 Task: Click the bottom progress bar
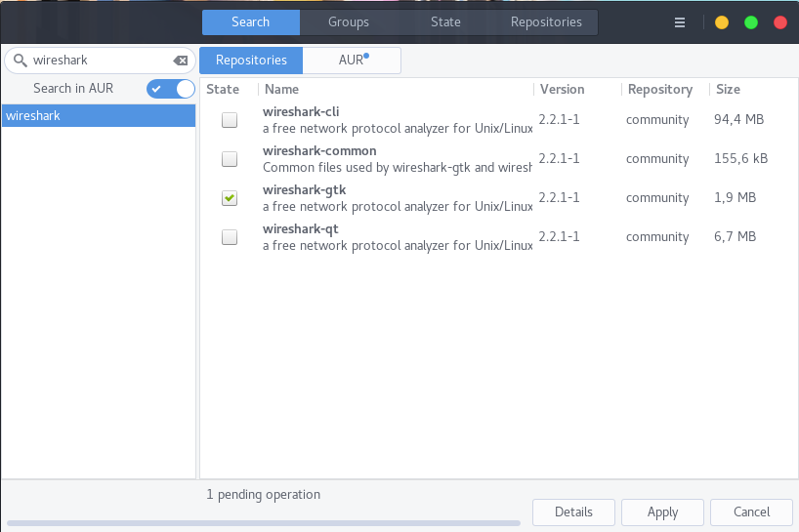click(x=264, y=523)
